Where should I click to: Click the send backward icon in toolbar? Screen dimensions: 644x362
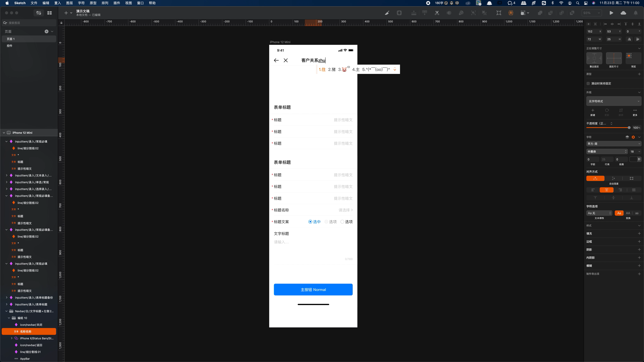coord(425,13)
